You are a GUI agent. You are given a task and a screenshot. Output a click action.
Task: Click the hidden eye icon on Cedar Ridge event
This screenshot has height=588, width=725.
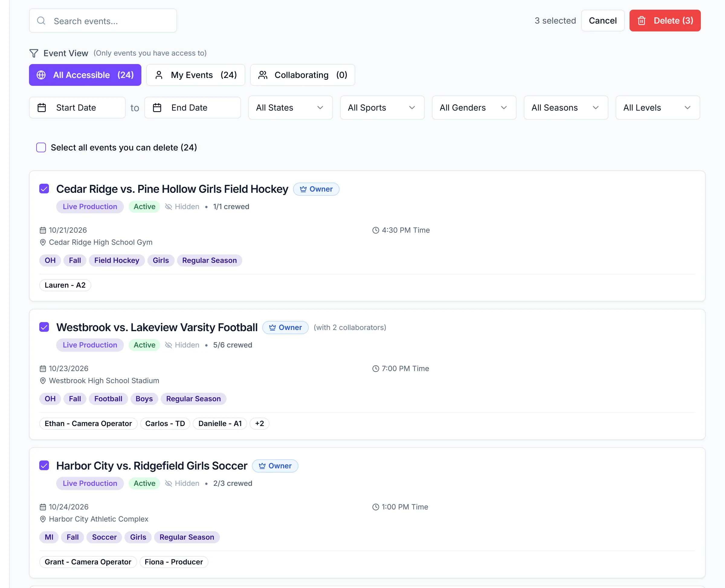tap(169, 207)
